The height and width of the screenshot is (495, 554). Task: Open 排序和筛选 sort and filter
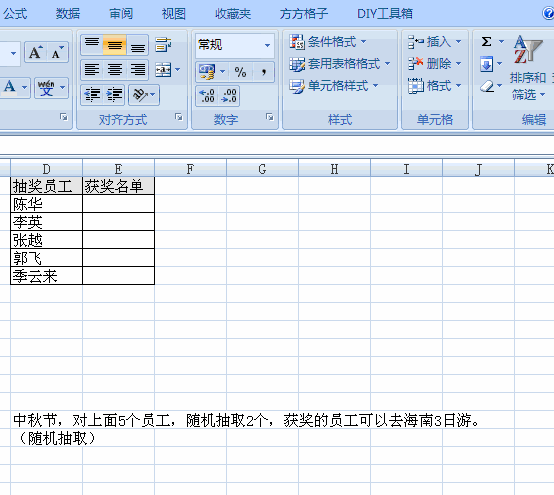[x=528, y=68]
